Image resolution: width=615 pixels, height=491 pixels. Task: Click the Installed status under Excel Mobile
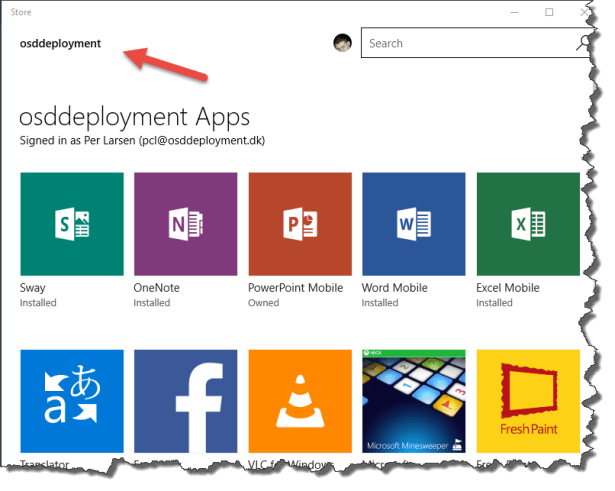pos(495,303)
